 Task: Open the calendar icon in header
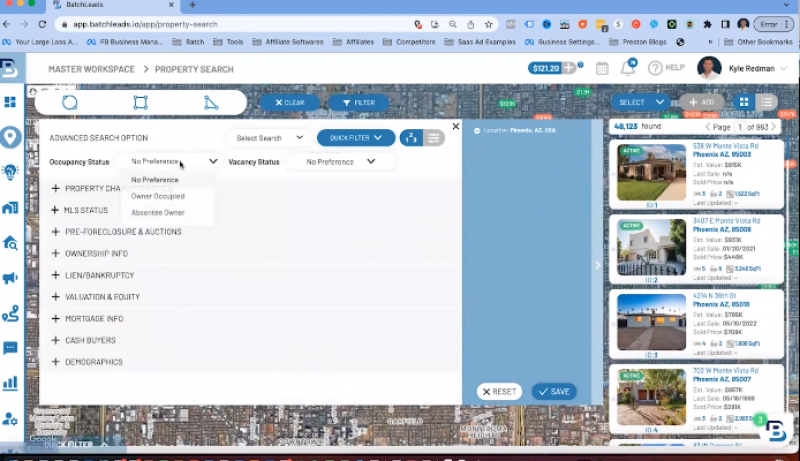[602, 68]
